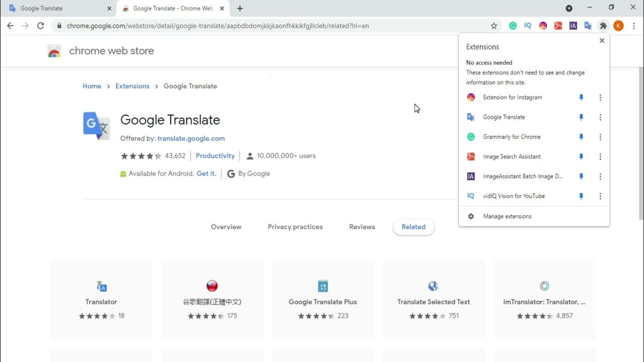Screen dimensions: 644x362
Task: Bookmark this page with the star icon
Action: tap(494, 26)
